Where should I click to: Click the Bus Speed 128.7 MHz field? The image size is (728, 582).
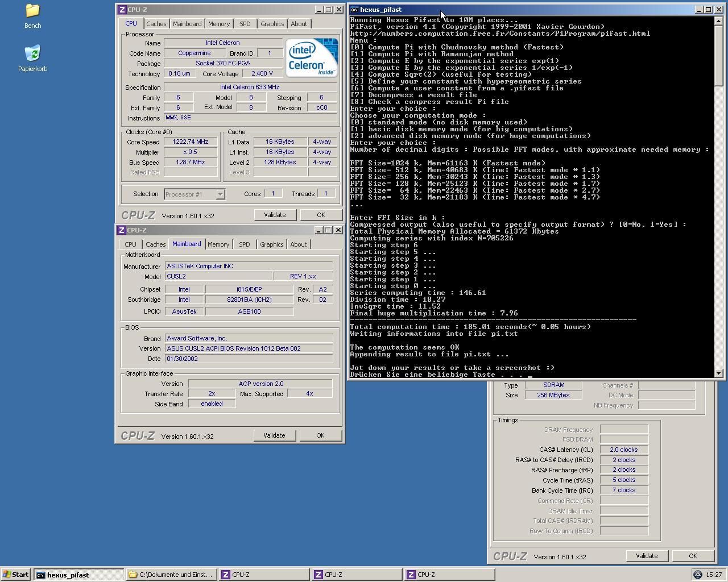pos(191,163)
